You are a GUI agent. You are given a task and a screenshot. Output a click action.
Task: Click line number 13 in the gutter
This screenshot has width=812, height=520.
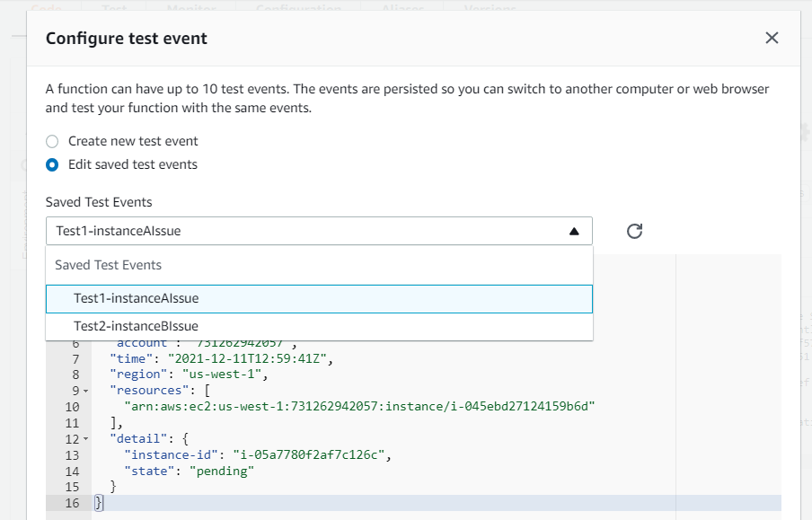click(x=72, y=455)
